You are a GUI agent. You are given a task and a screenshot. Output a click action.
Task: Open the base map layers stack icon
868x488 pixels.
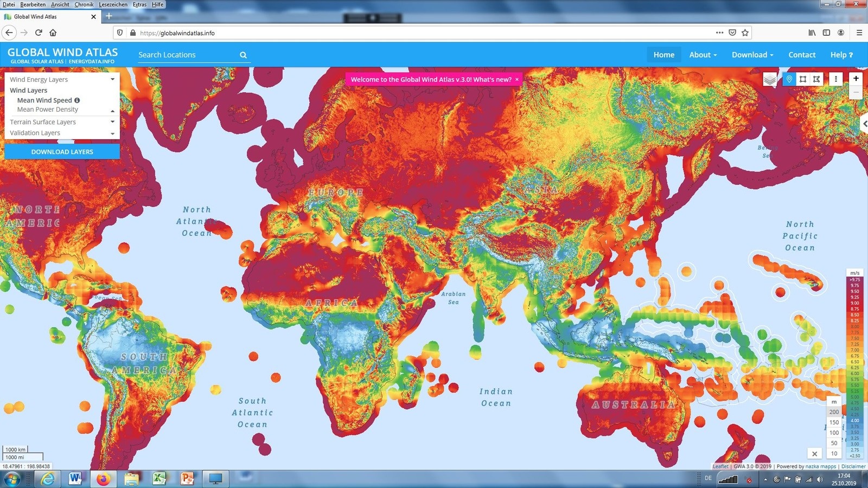[769, 80]
